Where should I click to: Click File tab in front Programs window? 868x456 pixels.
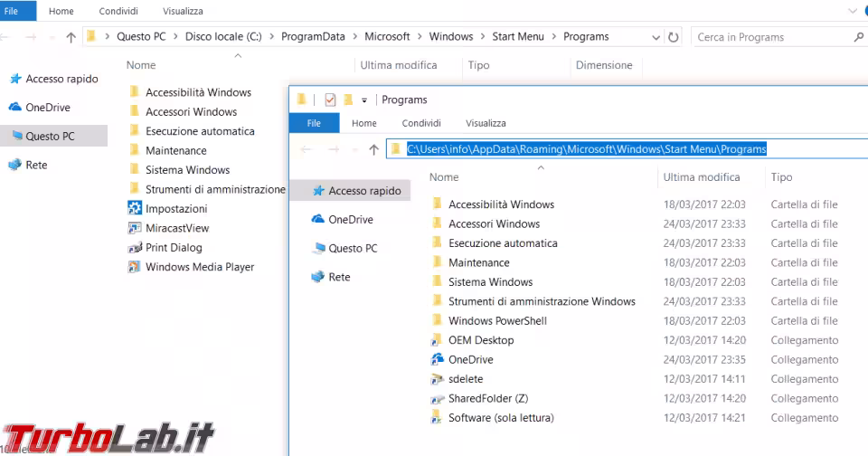314,123
